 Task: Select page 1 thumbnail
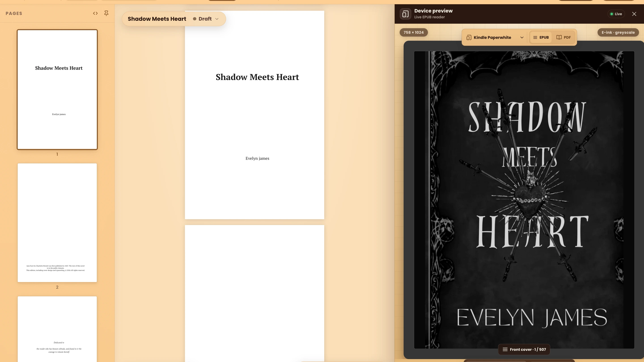(57, 89)
